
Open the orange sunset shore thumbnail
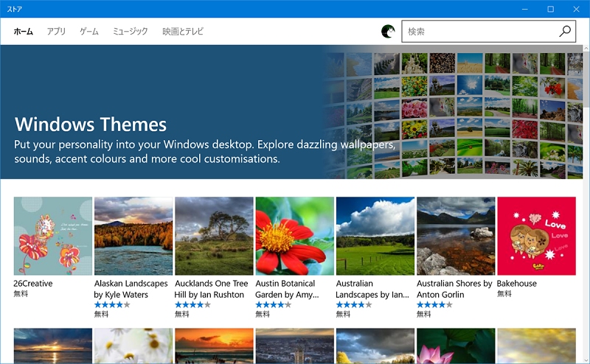tap(214, 346)
